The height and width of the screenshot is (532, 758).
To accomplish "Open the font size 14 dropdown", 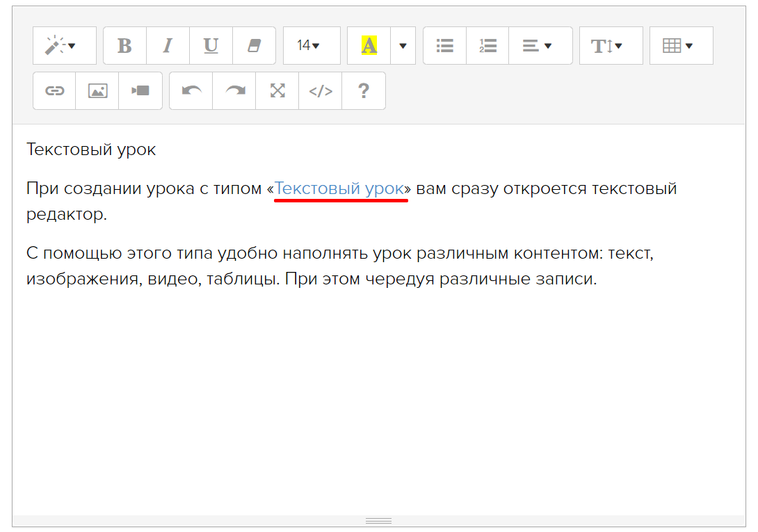I will [x=311, y=46].
